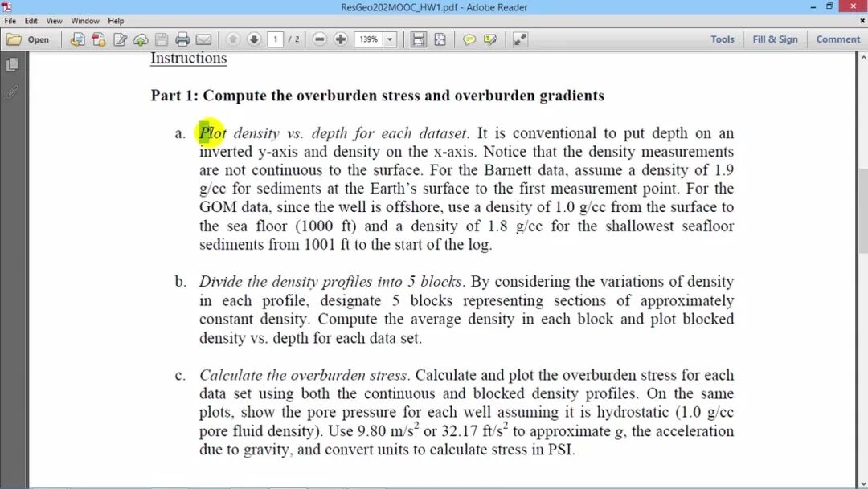The width and height of the screenshot is (868, 489).
Task: Click the scrollbar up arrow
Action: (x=863, y=57)
